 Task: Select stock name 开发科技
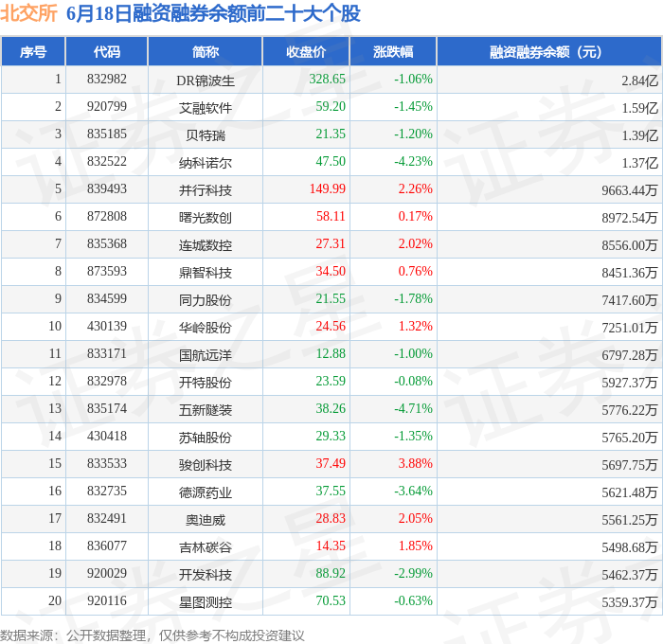click(206, 575)
